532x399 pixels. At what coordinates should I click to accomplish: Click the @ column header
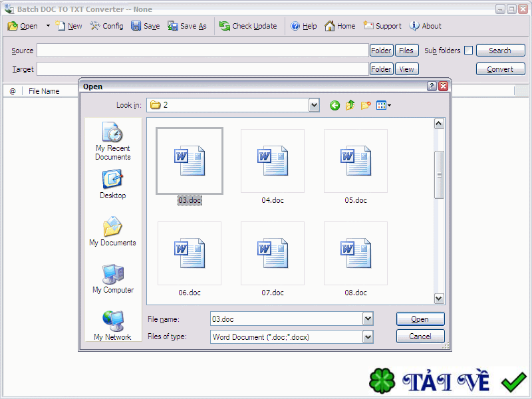tap(13, 91)
